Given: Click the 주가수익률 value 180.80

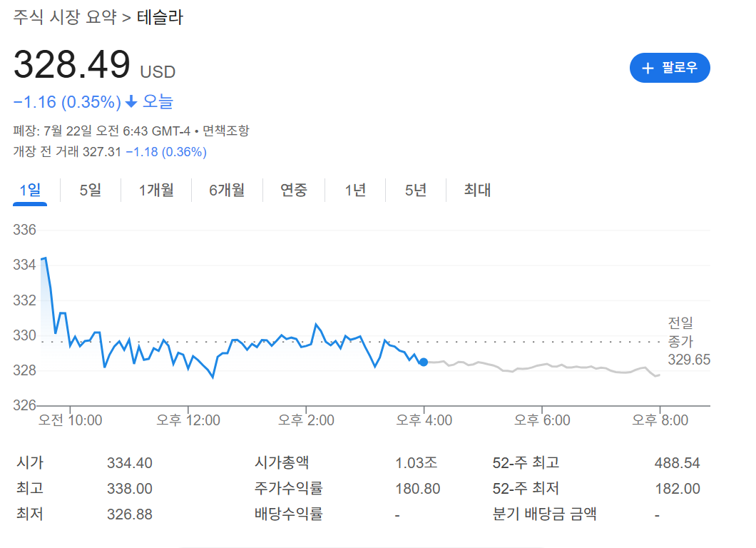Looking at the screenshot, I should pos(417,489).
